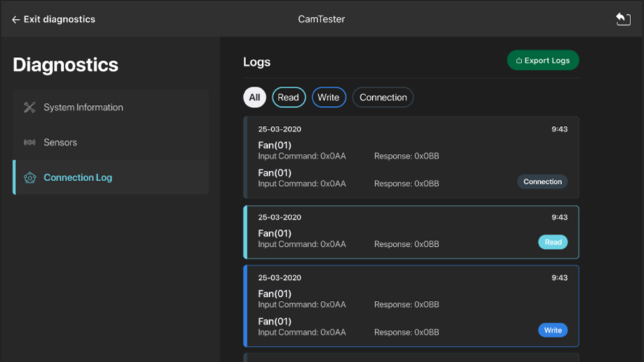
Task: Click Fan(01) title in the Read log card
Action: tap(275, 233)
